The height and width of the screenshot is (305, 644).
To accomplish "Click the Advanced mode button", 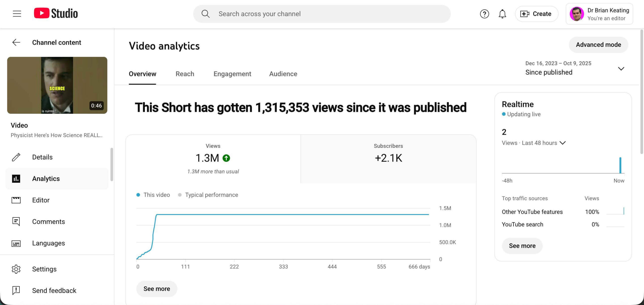I will pos(598,45).
